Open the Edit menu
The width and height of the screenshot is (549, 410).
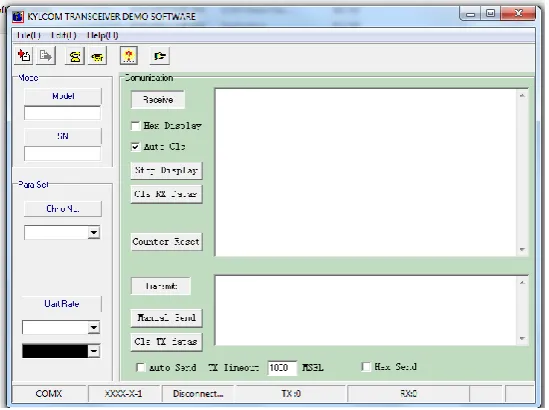(63, 35)
